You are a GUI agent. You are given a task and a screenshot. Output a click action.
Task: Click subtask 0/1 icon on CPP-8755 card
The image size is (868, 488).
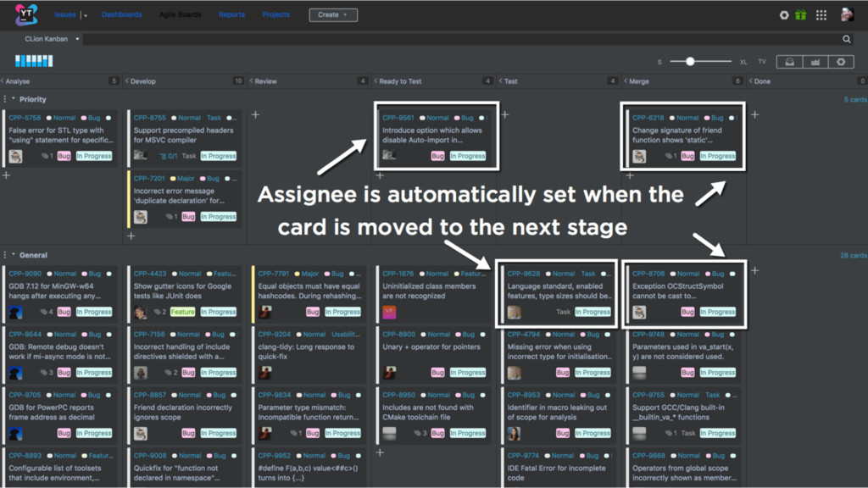pyautogui.click(x=168, y=156)
